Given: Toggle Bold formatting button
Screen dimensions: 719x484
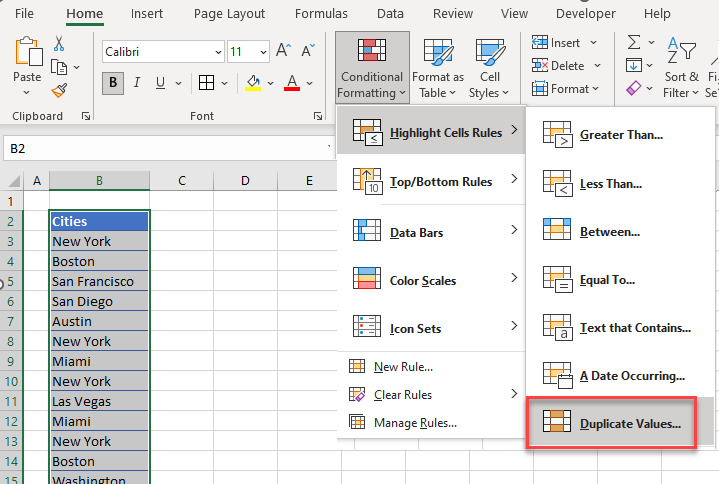Looking at the screenshot, I should coord(113,82).
